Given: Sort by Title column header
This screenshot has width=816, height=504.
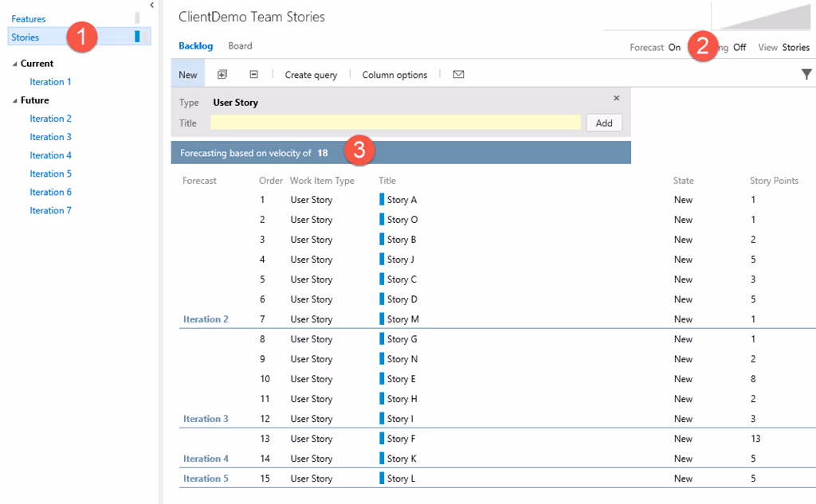Looking at the screenshot, I should point(387,181).
